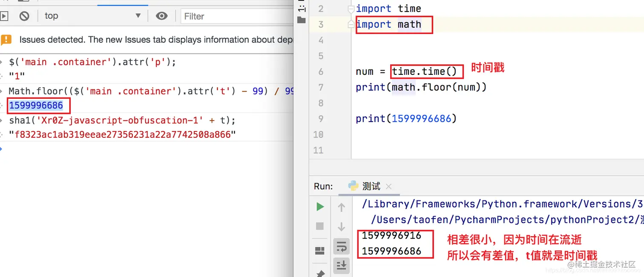Screen dimensions: 644x277
Task: Click the 'Issues detected' message text
Action: (156, 40)
